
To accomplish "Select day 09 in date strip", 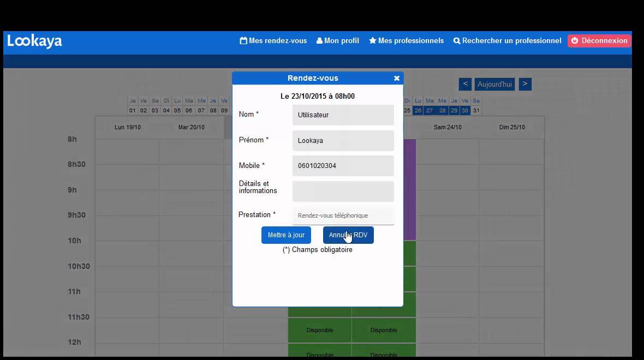I will point(224,110).
